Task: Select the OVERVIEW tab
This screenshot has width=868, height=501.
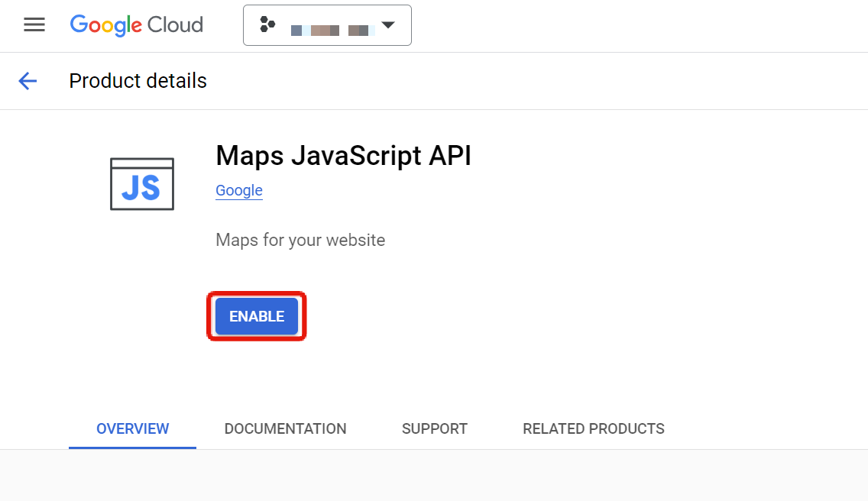Action: pos(131,428)
